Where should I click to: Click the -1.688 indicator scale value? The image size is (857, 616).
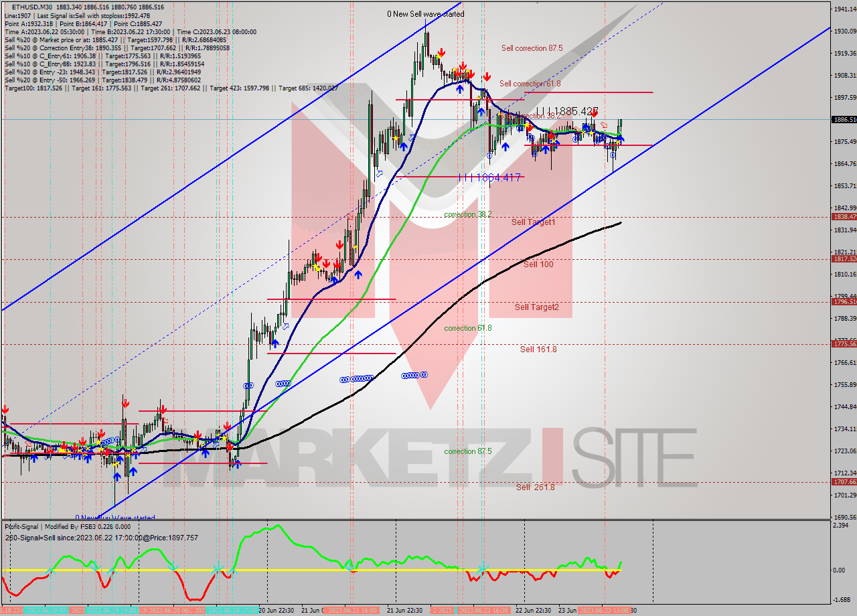tap(841, 601)
